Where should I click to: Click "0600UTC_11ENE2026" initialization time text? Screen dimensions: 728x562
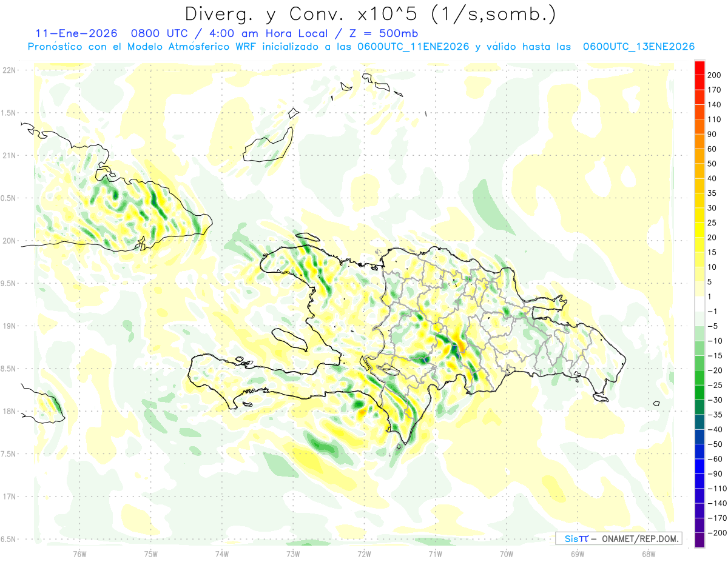pos(413,47)
